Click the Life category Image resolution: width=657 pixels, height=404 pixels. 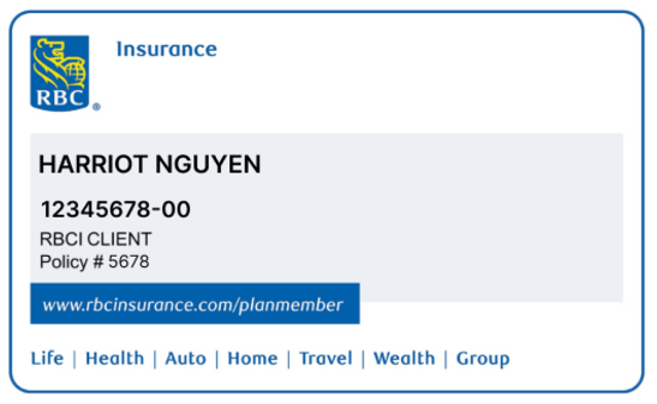pyautogui.click(x=47, y=358)
